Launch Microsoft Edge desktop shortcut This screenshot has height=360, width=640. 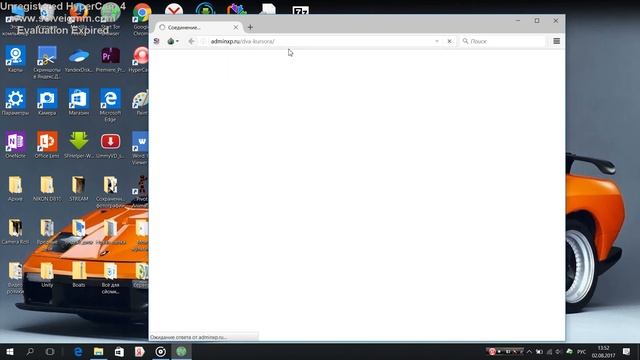click(x=110, y=105)
